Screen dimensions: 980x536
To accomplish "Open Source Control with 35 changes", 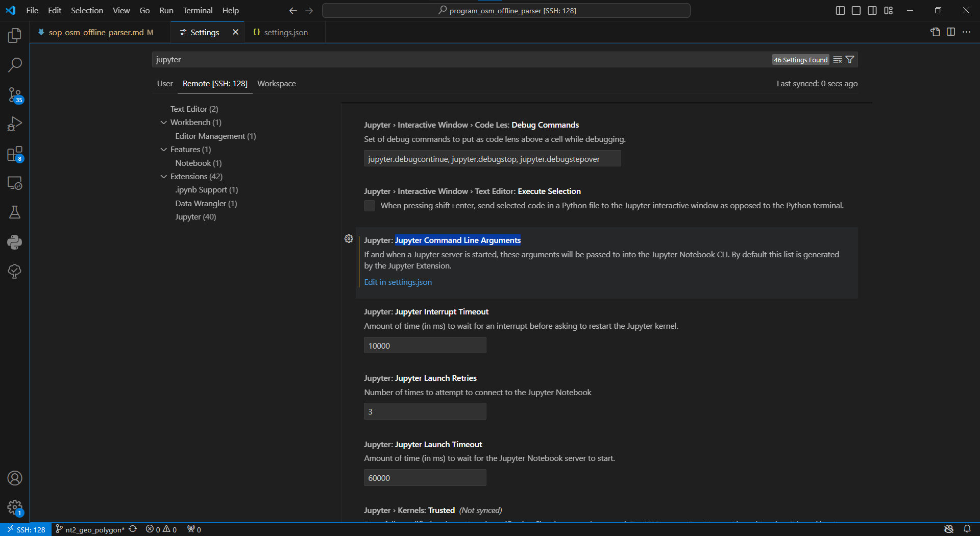I will pos(15,94).
